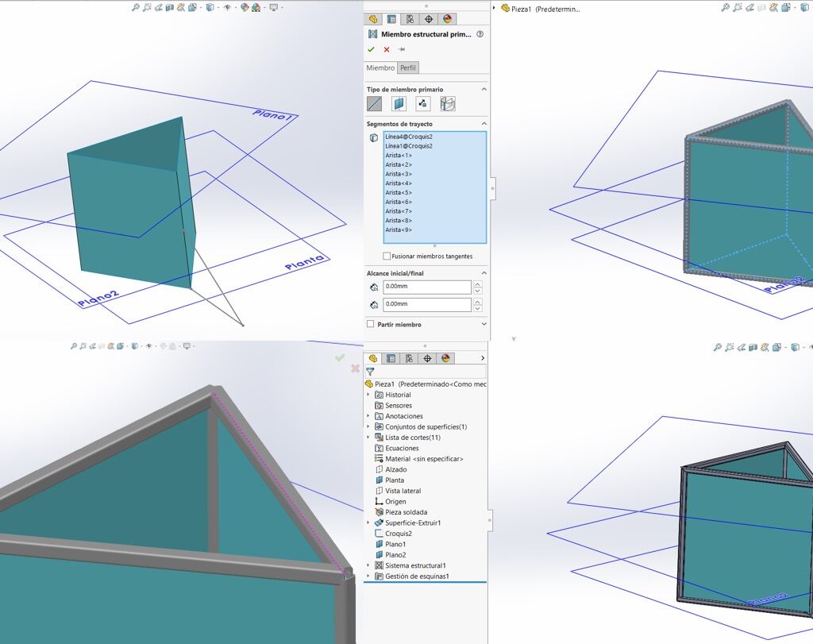This screenshot has width=813, height=644.
Task: Select the Miembro tab
Action: click(x=380, y=67)
